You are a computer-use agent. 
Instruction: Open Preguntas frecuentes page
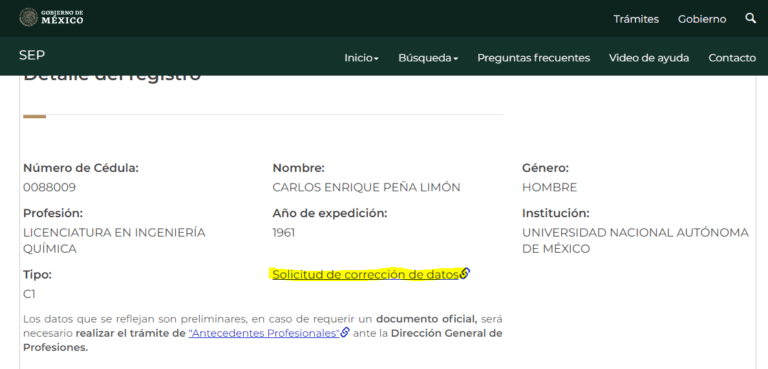pyautogui.click(x=533, y=58)
